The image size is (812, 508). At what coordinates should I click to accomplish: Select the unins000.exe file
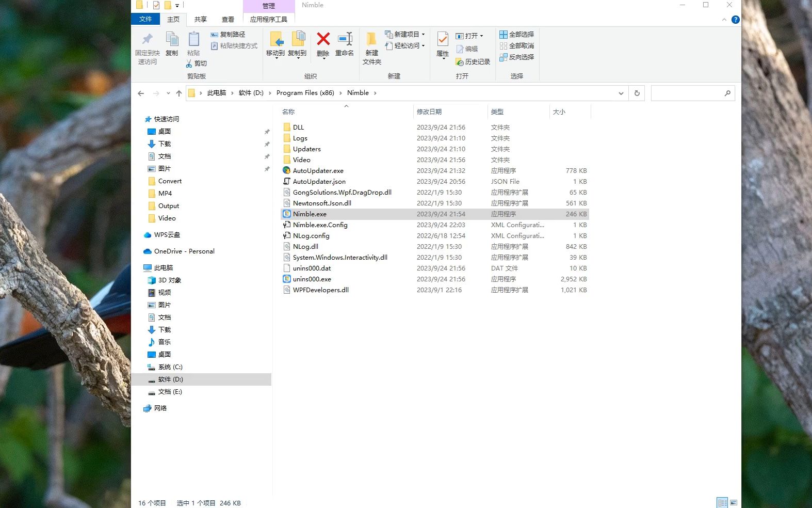point(312,279)
